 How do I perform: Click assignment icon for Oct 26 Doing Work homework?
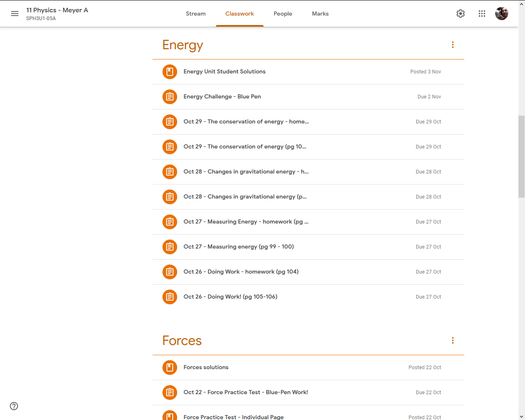(x=170, y=272)
